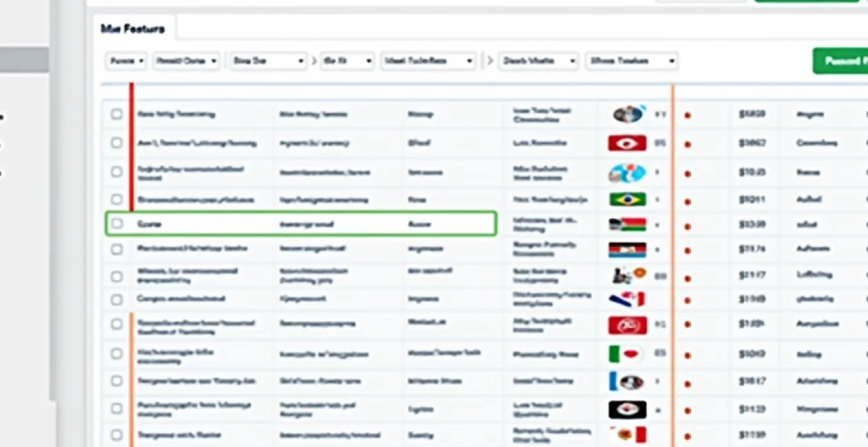Click the Brazil flag icon in the table
The image size is (868, 447).
(x=627, y=199)
